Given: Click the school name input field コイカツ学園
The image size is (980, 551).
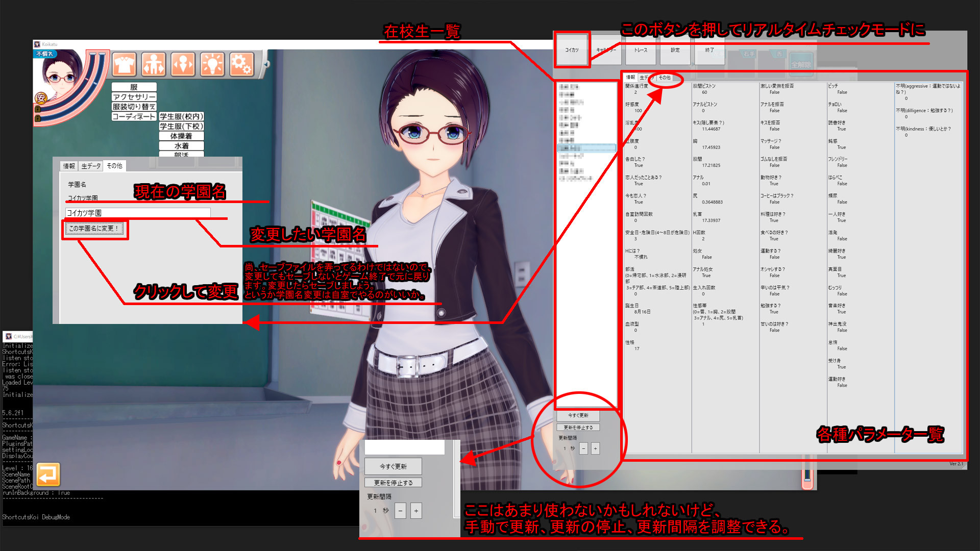Looking at the screenshot, I should pos(138,213).
